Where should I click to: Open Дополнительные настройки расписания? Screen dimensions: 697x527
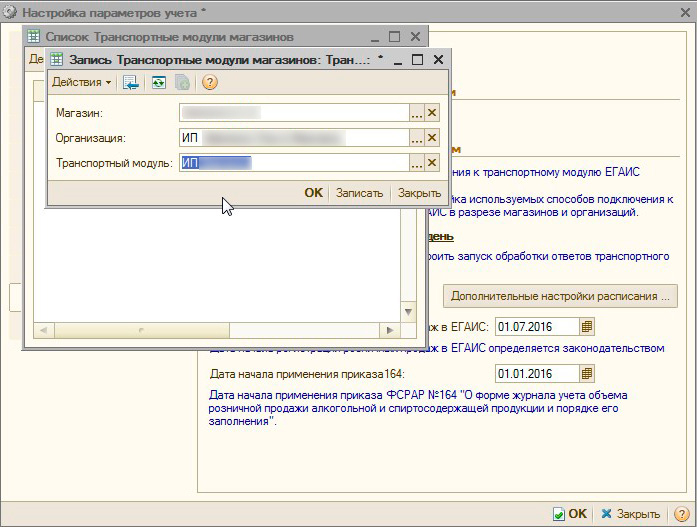(560, 296)
